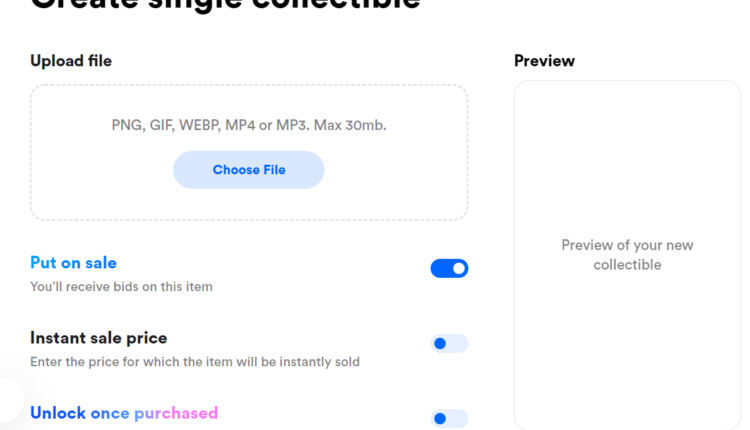750x430 pixels.
Task: Click 'Preview of your new' placeholder line
Action: (x=627, y=245)
